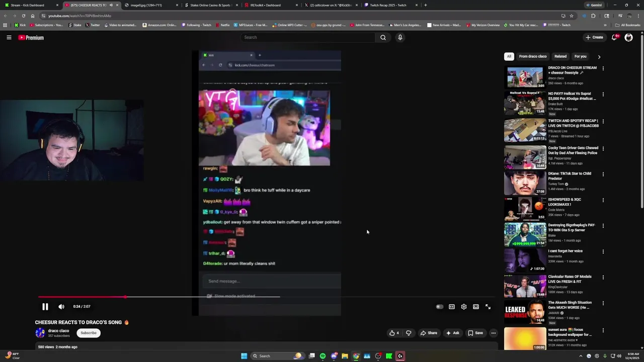Open LEAKED RESPONSE Akaash Singh thumbnail
This screenshot has width=644, height=362.
click(x=525, y=312)
